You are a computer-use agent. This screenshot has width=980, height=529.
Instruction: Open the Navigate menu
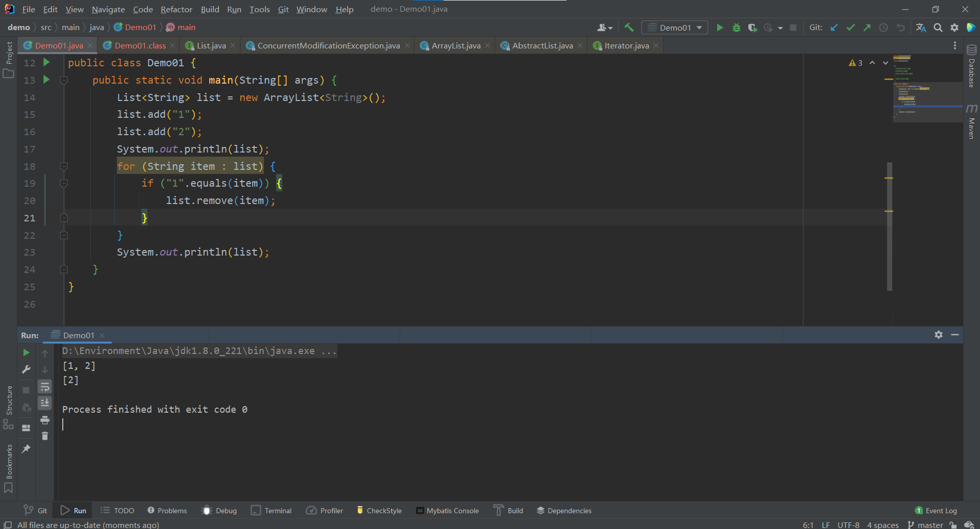(108, 9)
